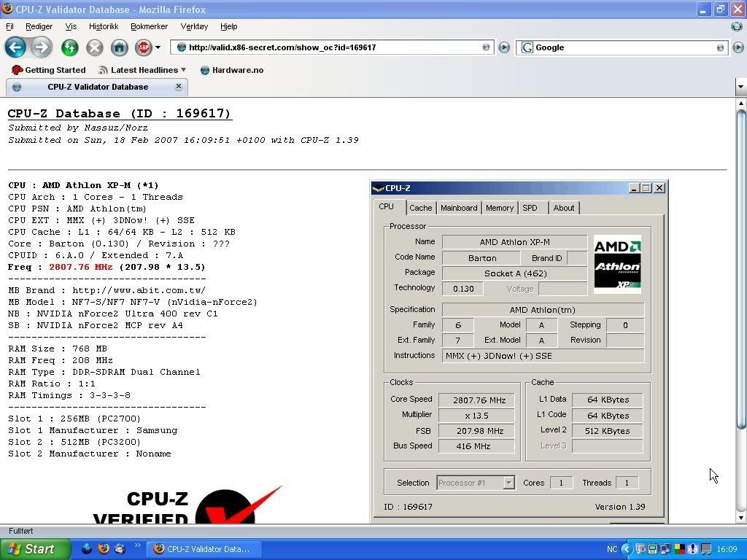Screen dimensions: 747x560
Task: Click the CPU-Z Verified logo image
Action: (x=187, y=505)
